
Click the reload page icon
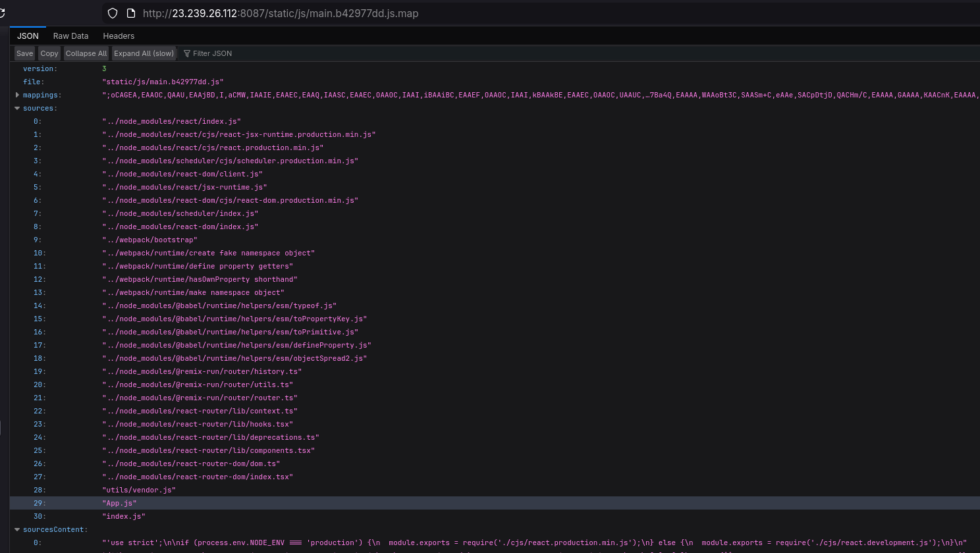[2, 13]
